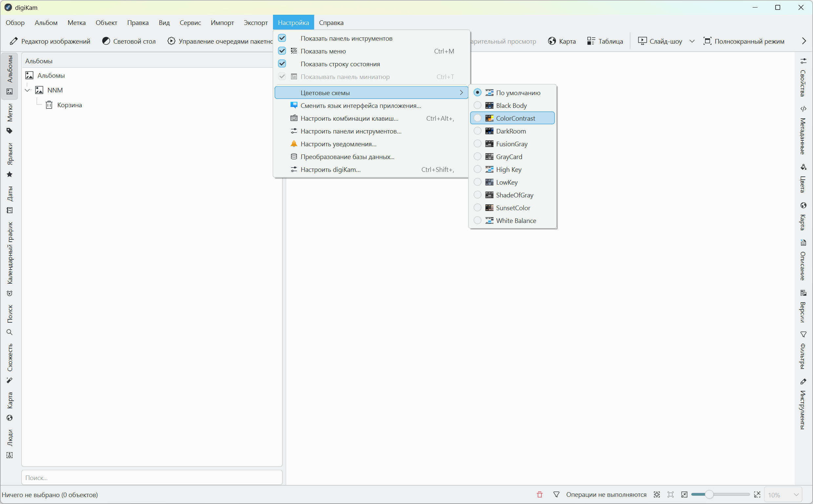Open the 10% zoom level combo box
Image resolution: width=813 pixels, height=504 pixels.
click(783, 495)
